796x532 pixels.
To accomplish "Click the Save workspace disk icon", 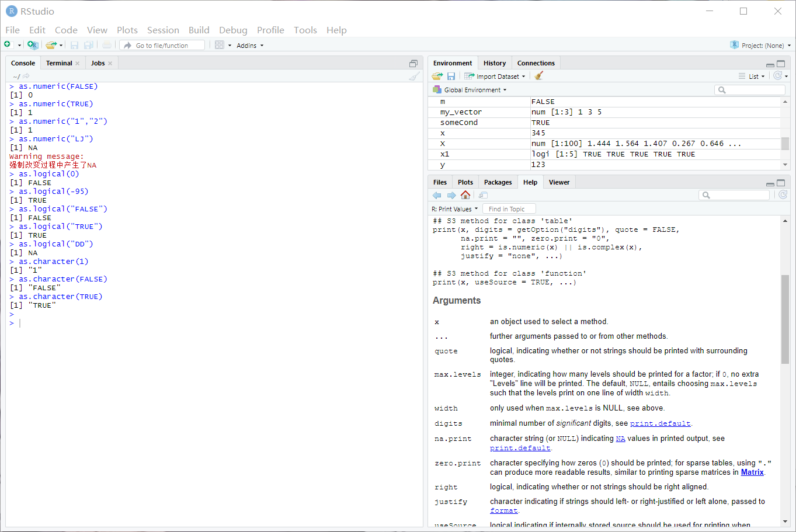I will [x=451, y=76].
